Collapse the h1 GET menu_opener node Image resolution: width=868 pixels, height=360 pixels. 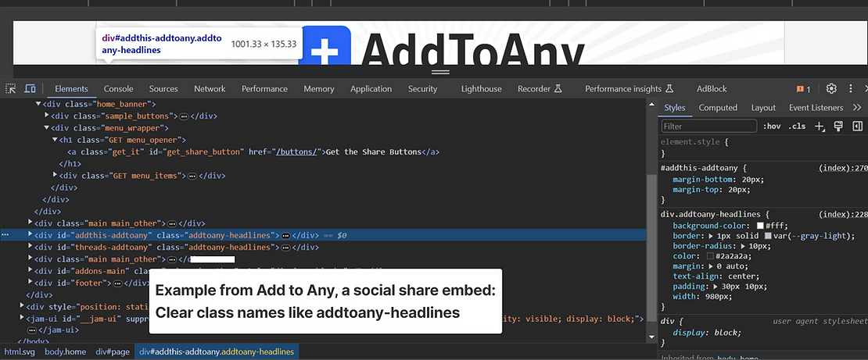click(x=56, y=140)
